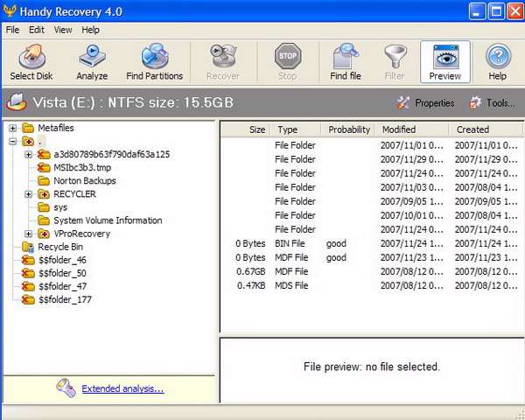
Task: Select the BIN File row in list
Action: tap(372, 243)
